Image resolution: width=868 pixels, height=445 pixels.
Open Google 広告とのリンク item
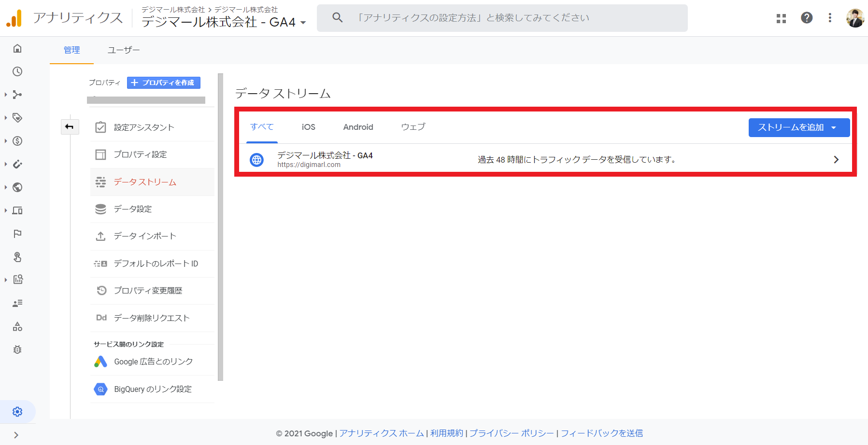[152, 362]
